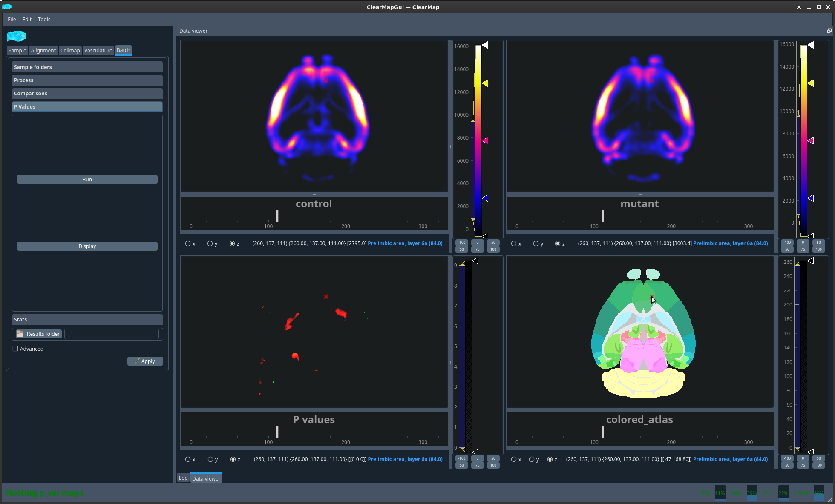Image resolution: width=835 pixels, height=504 pixels.
Task: Click the window resize grip at bottom-right corner
Action: pyautogui.click(x=830, y=500)
